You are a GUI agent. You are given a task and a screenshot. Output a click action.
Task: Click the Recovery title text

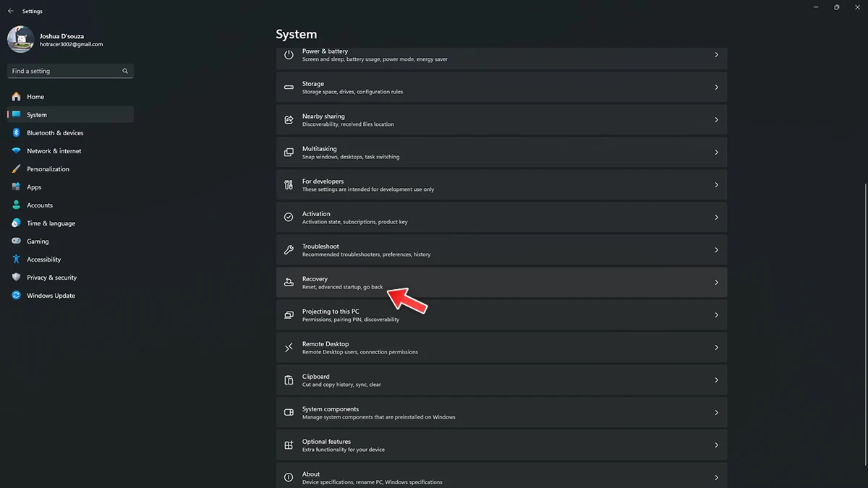[x=315, y=278]
